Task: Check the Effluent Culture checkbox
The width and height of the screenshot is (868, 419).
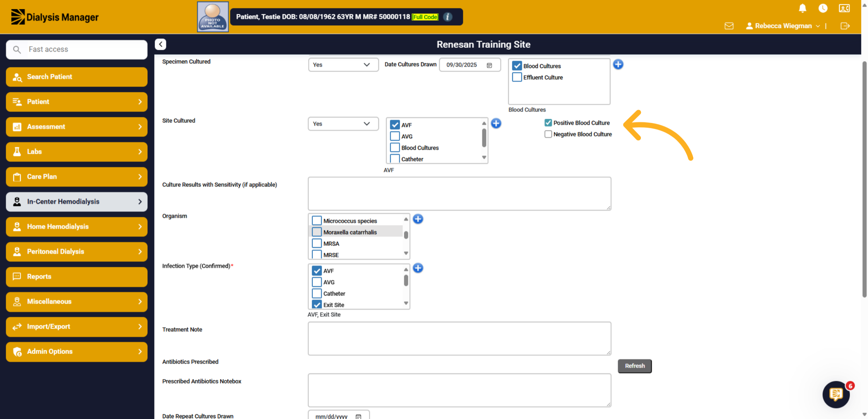Action: (x=517, y=77)
